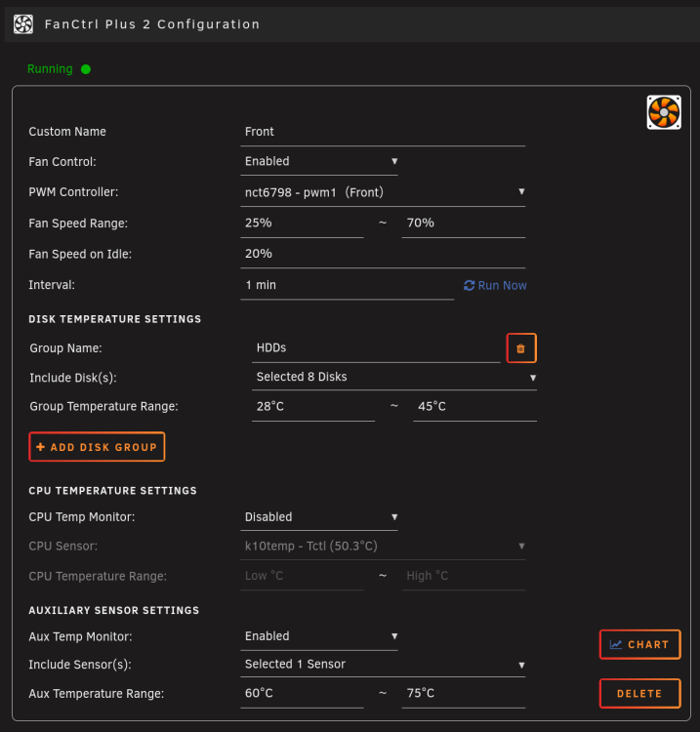Screen dimensions: 700x732
Task: Open the Chart button
Action: [x=639, y=645]
